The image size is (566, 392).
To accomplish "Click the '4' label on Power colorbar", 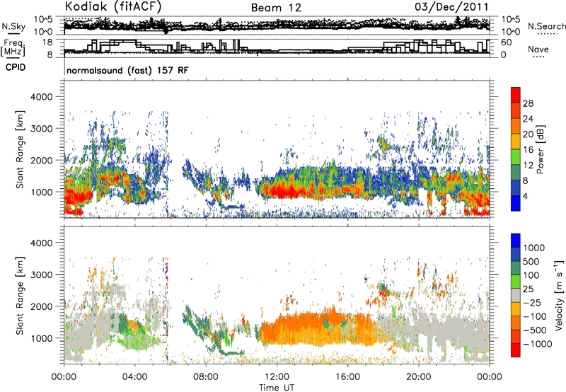I will (526, 196).
